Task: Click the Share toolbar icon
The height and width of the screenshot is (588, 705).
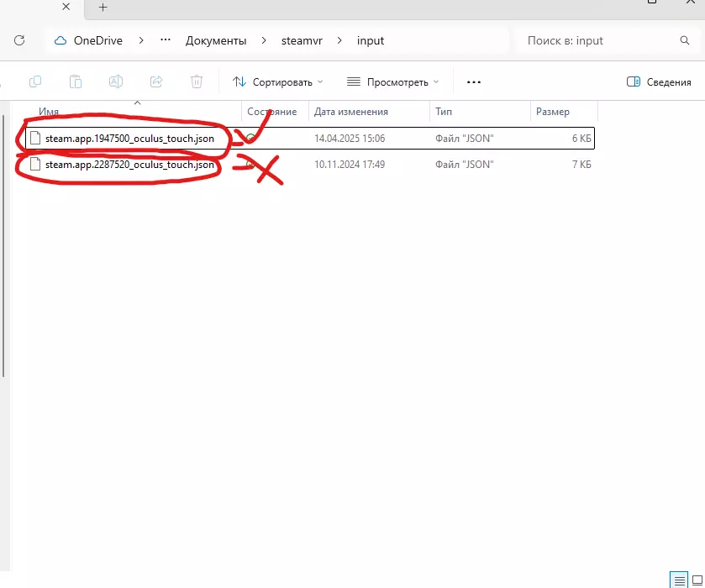Action: (x=156, y=81)
